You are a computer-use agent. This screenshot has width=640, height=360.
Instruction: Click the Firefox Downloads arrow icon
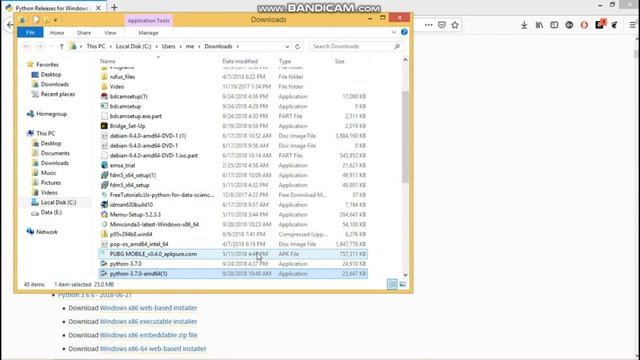point(524,25)
